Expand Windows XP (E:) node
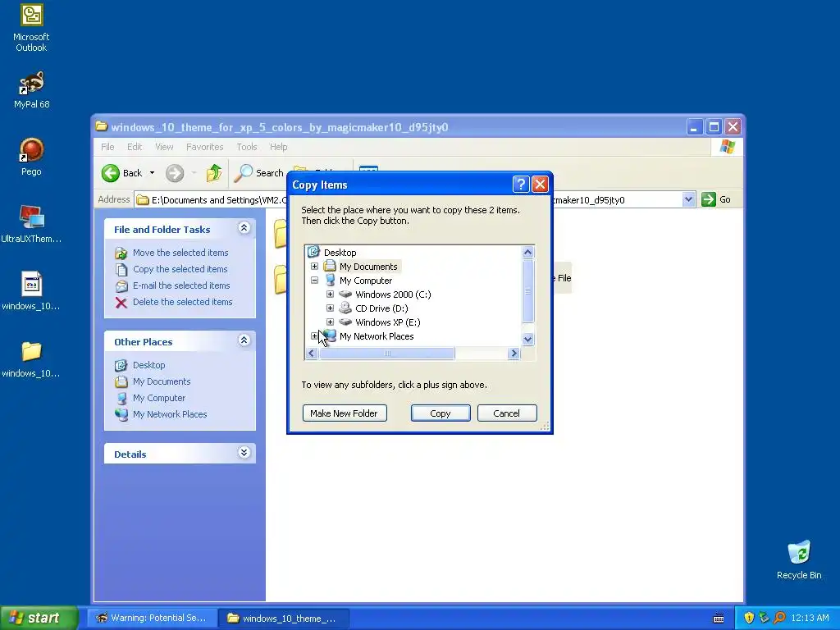840x630 pixels. click(x=330, y=322)
